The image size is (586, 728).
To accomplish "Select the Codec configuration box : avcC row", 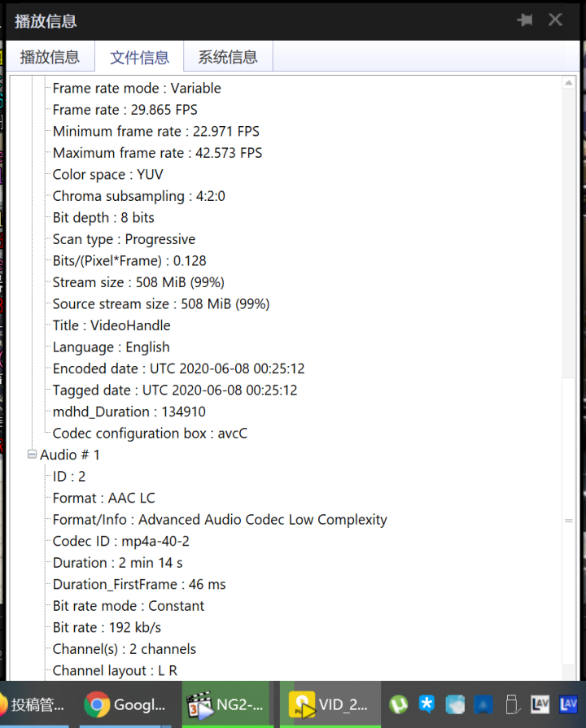I will point(150,434).
